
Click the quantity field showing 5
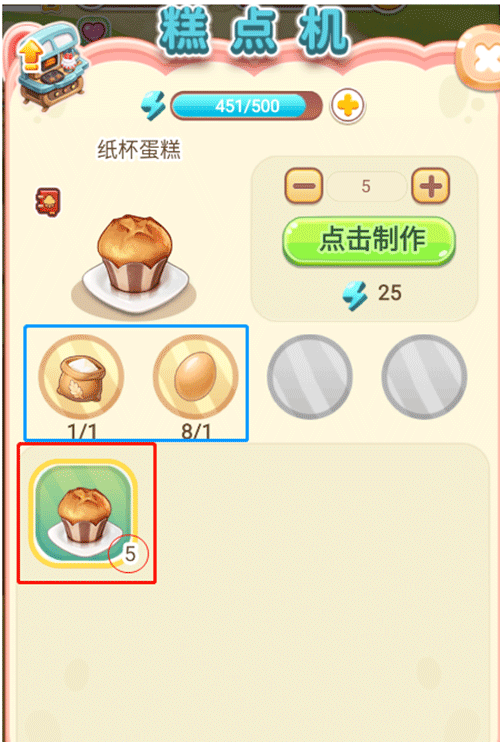pyautogui.click(x=366, y=186)
